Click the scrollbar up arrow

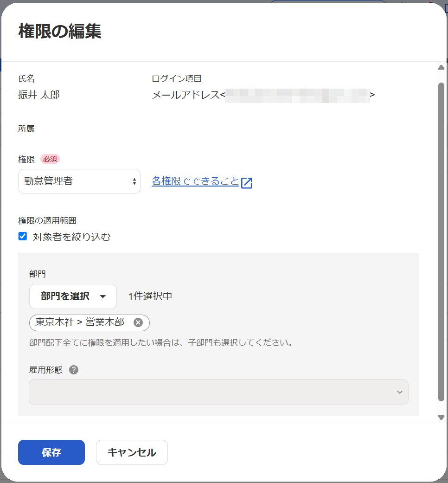[x=441, y=67]
